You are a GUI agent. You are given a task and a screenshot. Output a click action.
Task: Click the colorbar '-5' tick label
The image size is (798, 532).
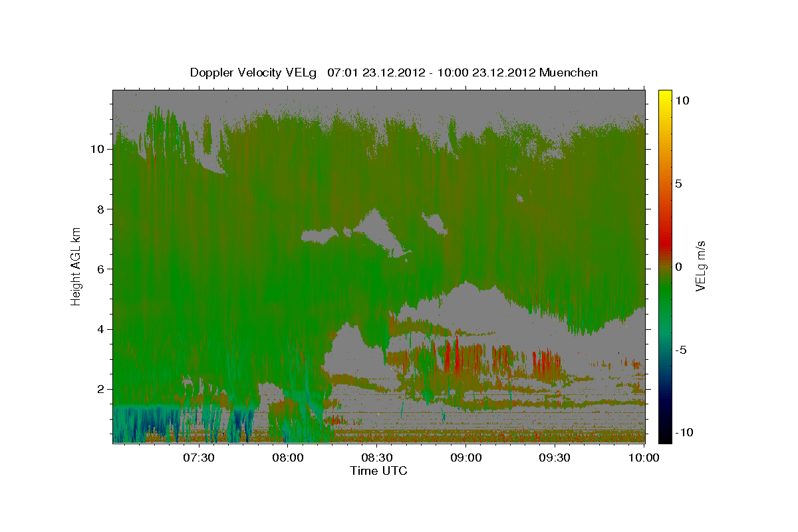[x=682, y=350]
